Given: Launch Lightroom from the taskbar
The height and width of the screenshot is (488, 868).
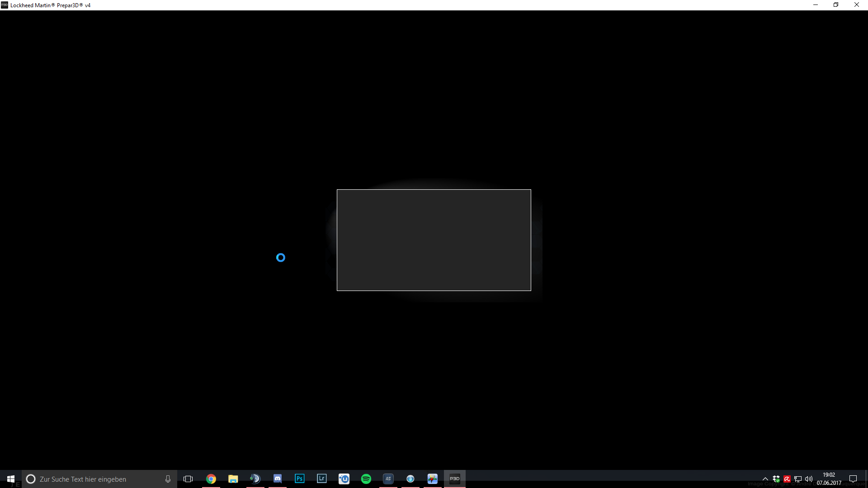Looking at the screenshot, I should (x=322, y=479).
